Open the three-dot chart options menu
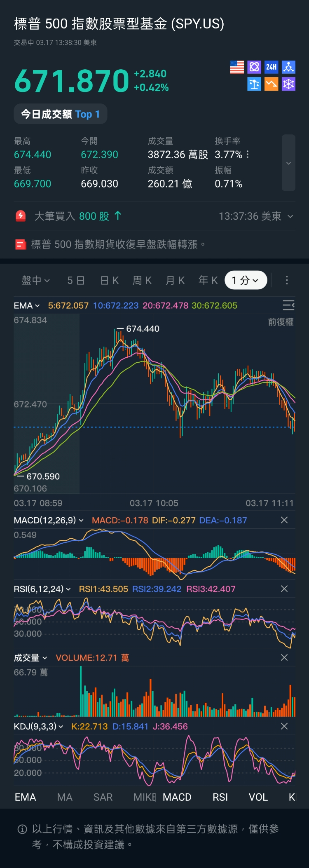309x868 pixels. 287,281
